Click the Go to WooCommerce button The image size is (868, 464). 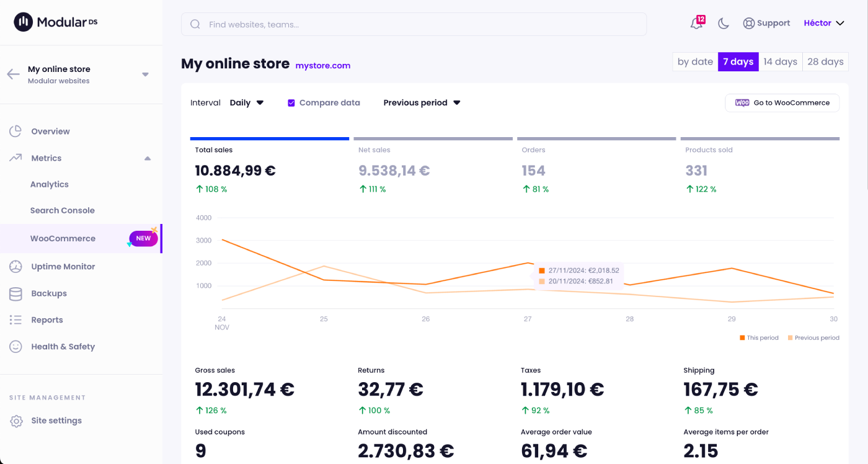(782, 102)
